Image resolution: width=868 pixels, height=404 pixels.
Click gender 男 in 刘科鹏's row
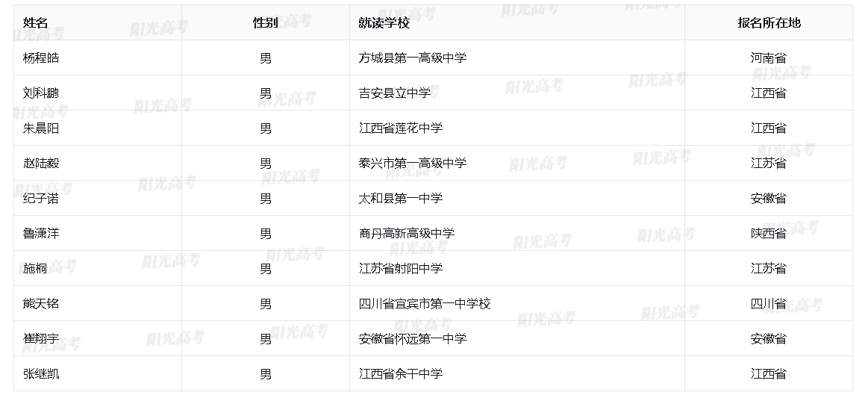coord(266,93)
